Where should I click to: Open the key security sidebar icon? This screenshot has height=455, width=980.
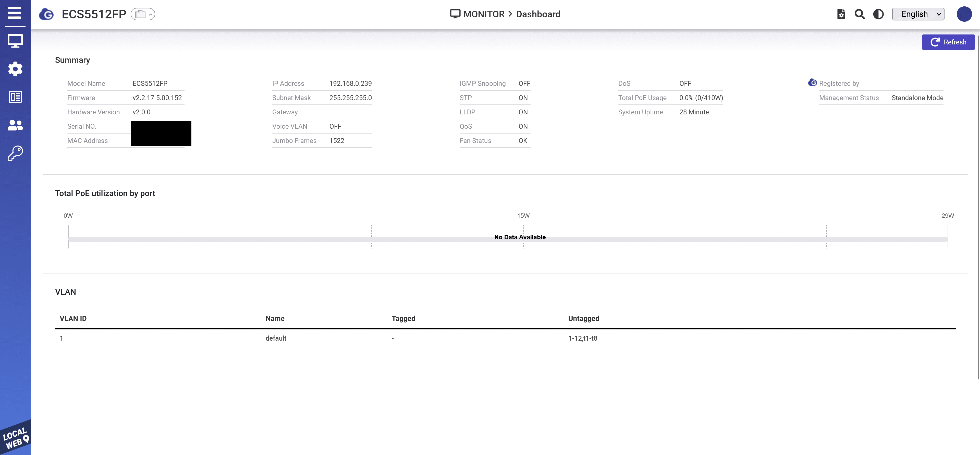(15, 153)
